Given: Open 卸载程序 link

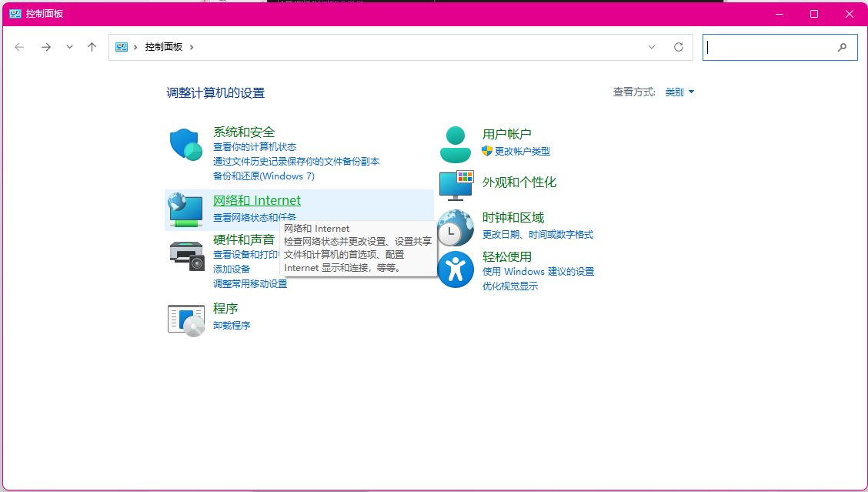Looking at the screenshot, I should coord(232,325).
